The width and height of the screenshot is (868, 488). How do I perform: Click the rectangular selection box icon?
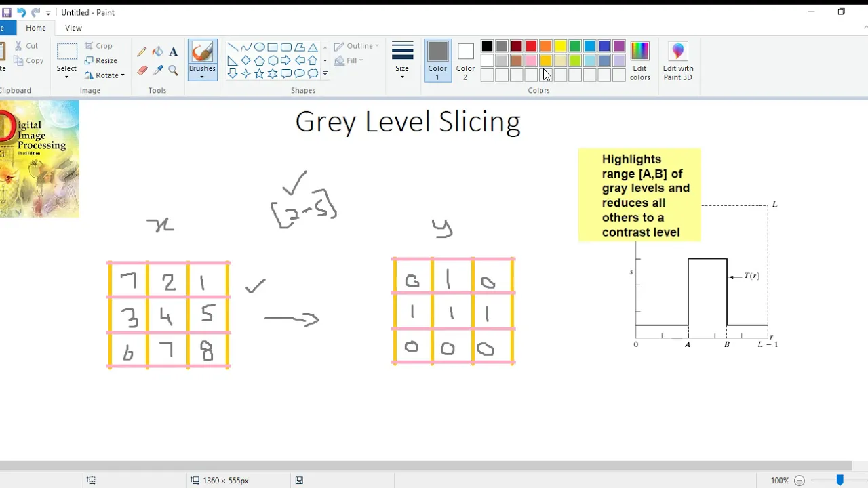pyautogui.click(x=66, y=52)
